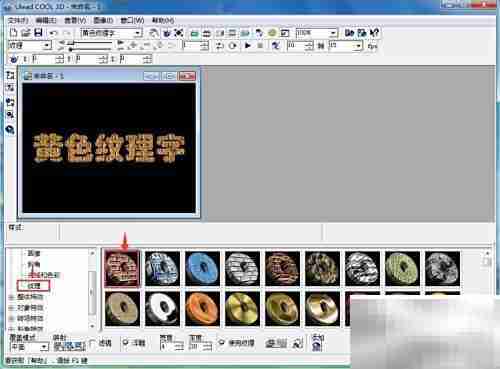
Task: Open the fps frame rate dropdown
Action: tap(358, 45)
